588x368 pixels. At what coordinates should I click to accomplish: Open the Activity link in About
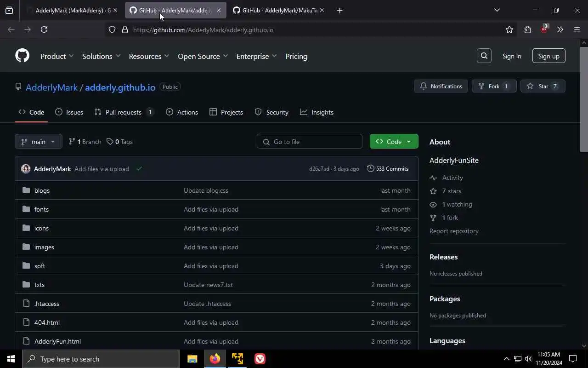click(452, 178)
